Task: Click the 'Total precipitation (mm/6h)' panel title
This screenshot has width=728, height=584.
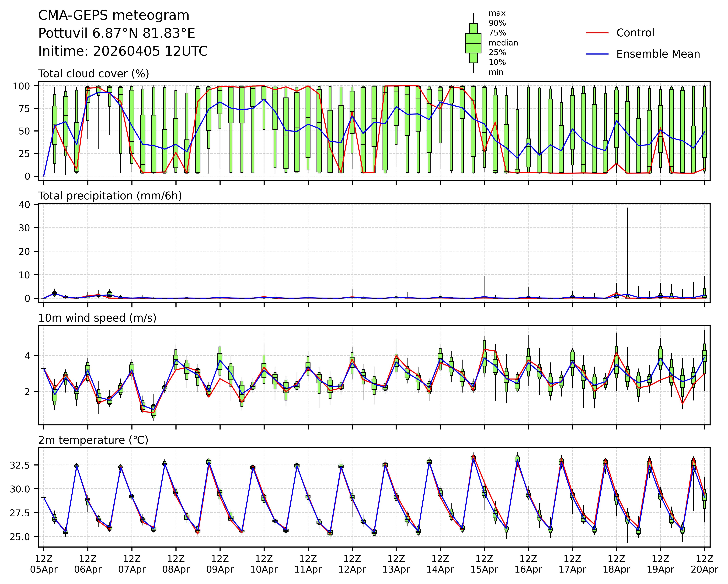Action: [x=110, y=196]
